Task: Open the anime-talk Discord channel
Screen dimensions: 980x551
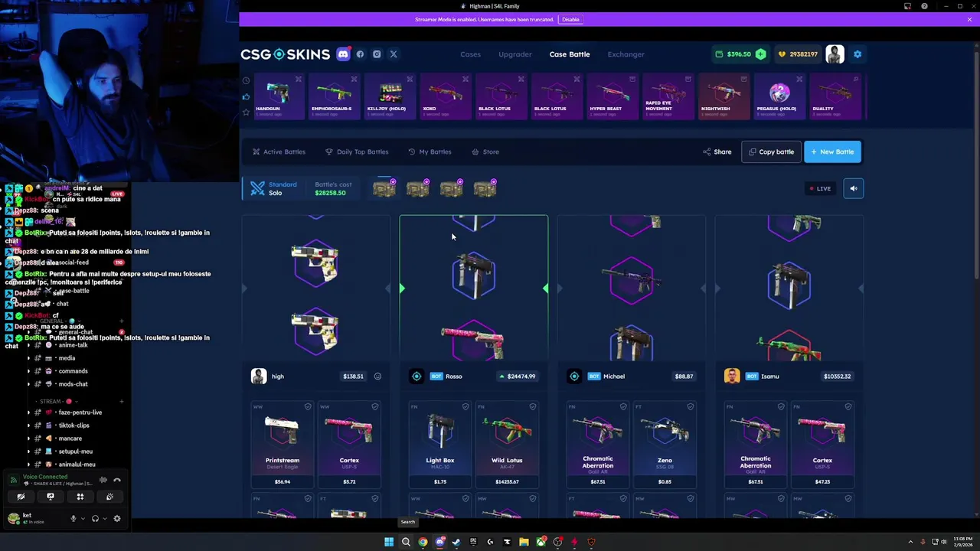Action: click(73, 345)
